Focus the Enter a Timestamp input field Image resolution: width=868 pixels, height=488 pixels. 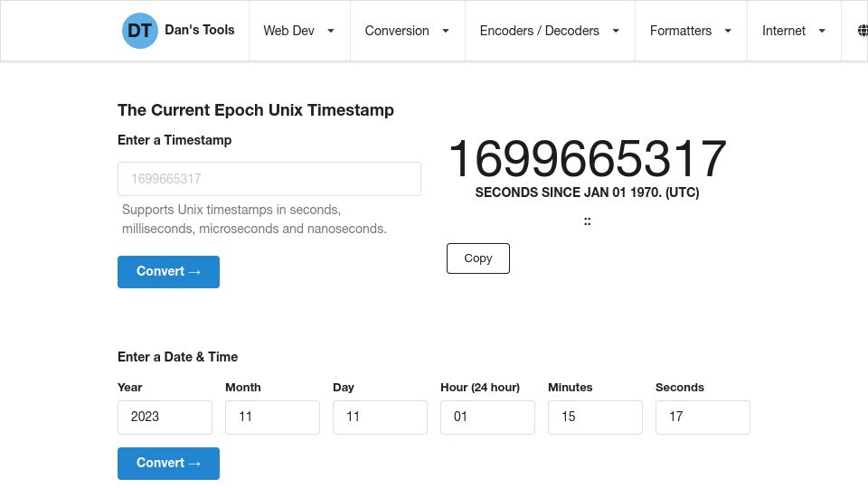pyautogui.click(x=269, y=179)
